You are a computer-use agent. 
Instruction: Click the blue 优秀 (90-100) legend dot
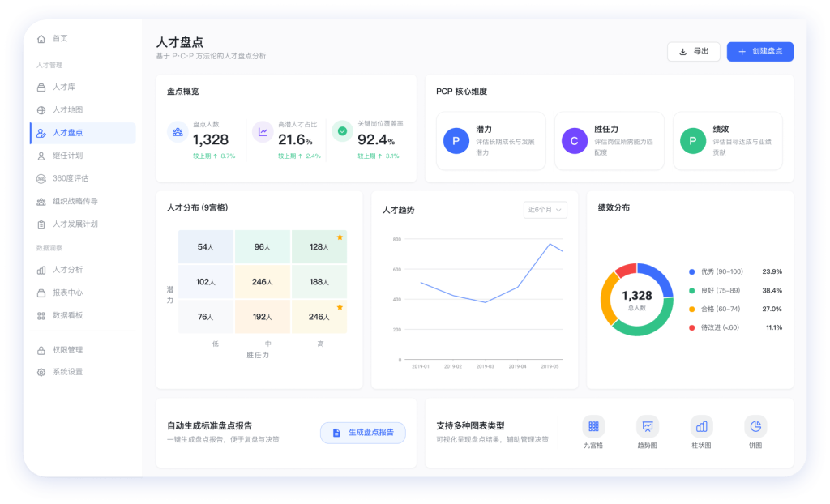pos(692,272)
